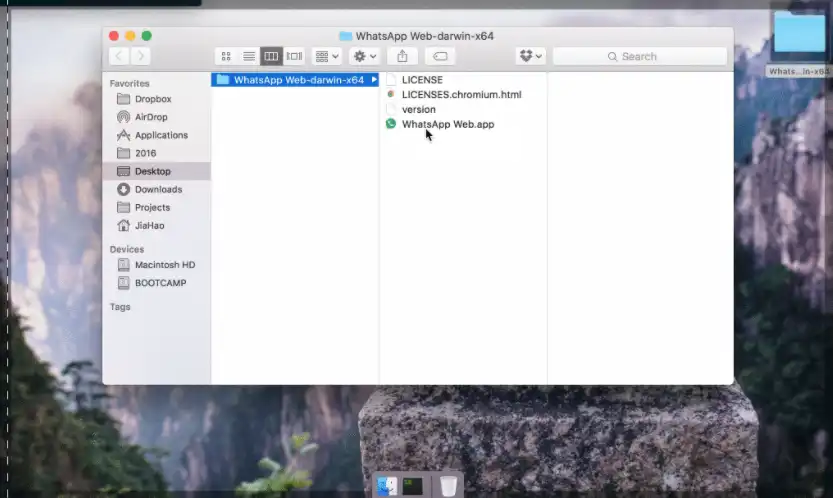Switch to Cover Flow view
Image resolution: width=833 pixels, height=498 pixels.
294,56
